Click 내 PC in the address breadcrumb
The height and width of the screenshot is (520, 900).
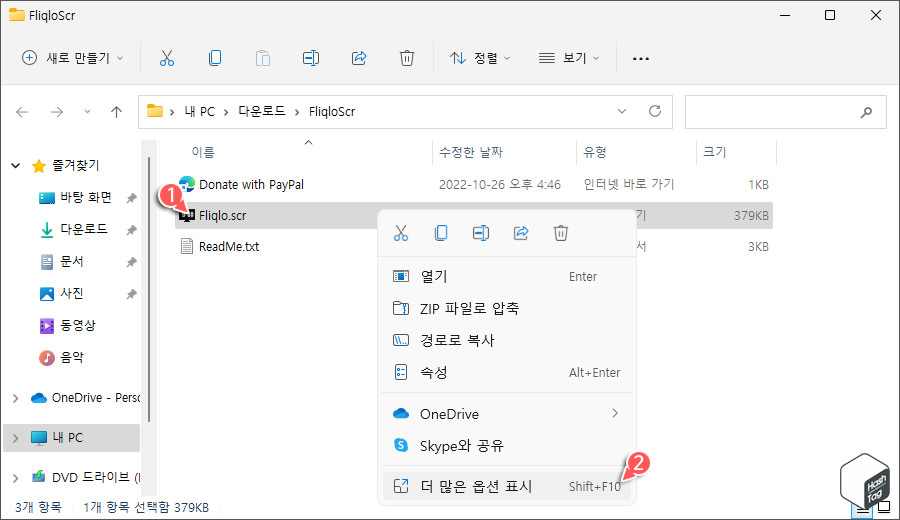(200, 111)
